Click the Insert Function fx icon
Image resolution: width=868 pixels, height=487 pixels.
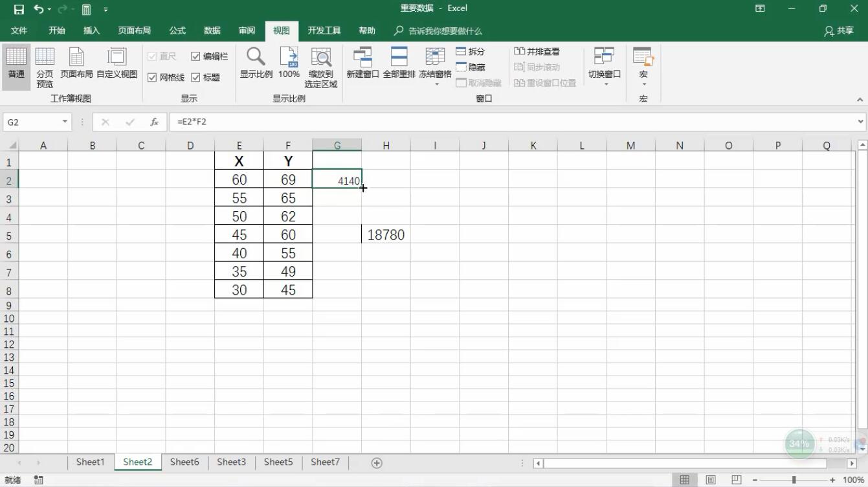pyautogui.click(x=154, y=122)
